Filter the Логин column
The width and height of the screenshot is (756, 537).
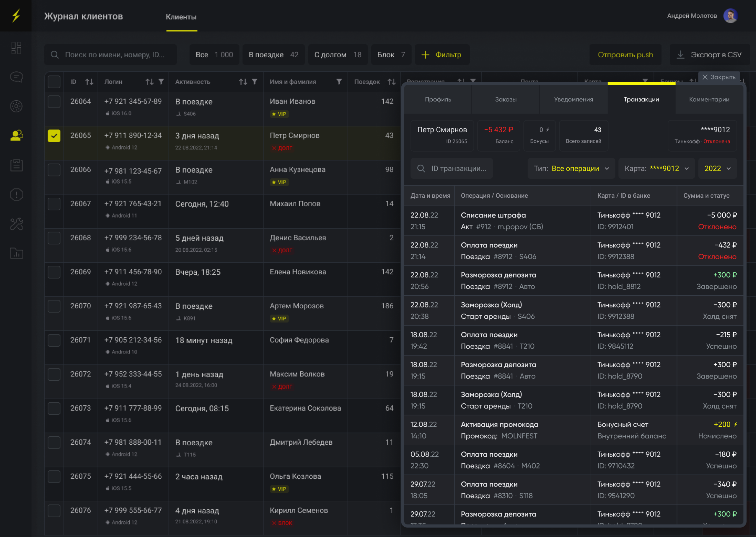point(161,82)
